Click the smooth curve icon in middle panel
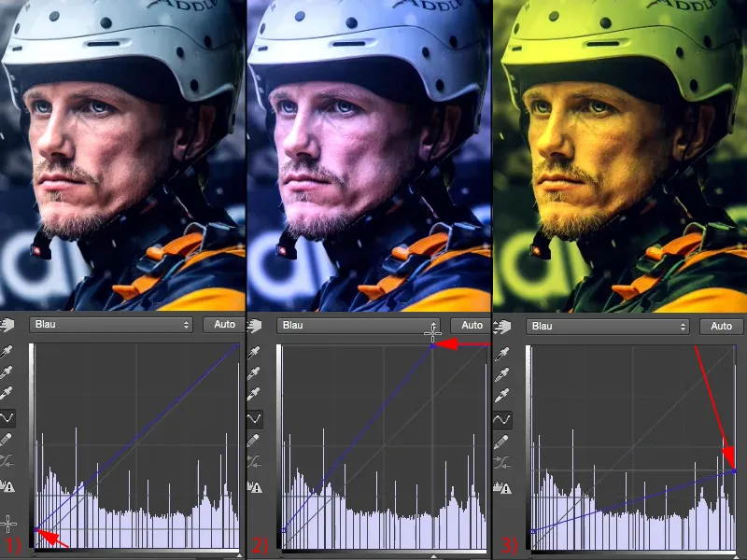The image size is (747, 560). 254,462
